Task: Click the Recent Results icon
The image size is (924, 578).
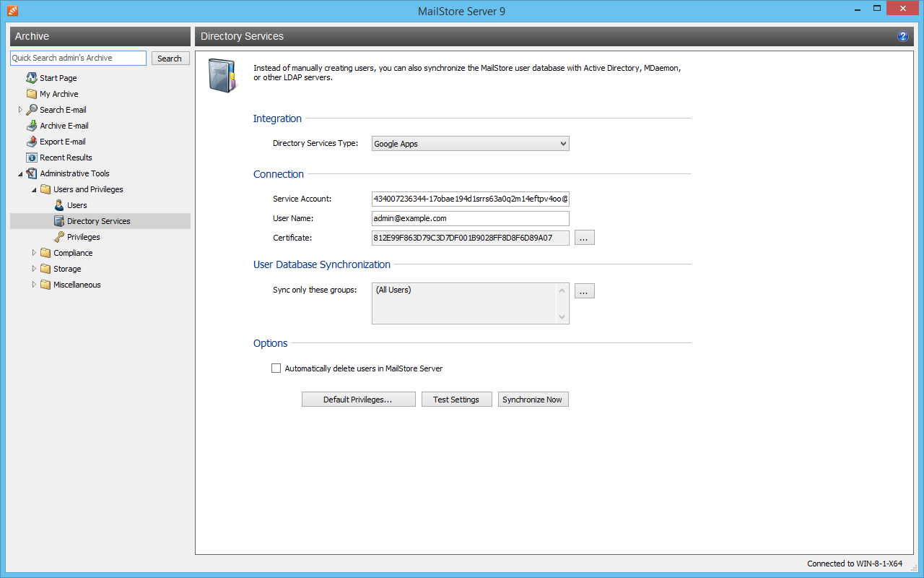Action: pos(32,158)
